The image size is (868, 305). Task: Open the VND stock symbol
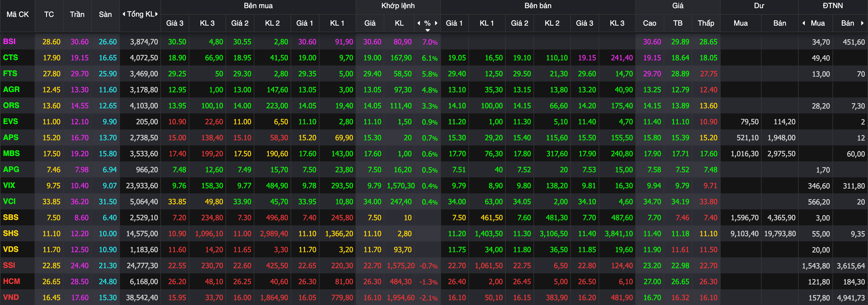11,297
